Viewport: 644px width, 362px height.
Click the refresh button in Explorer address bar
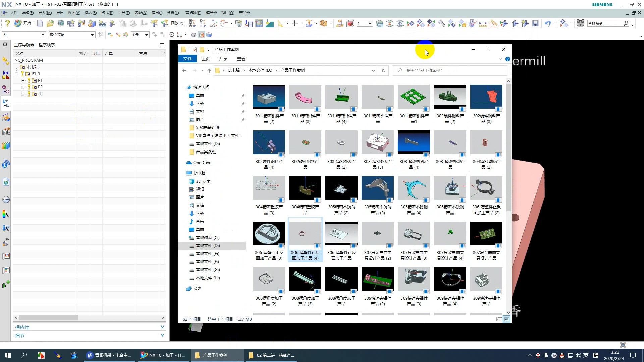pos(384,70)
